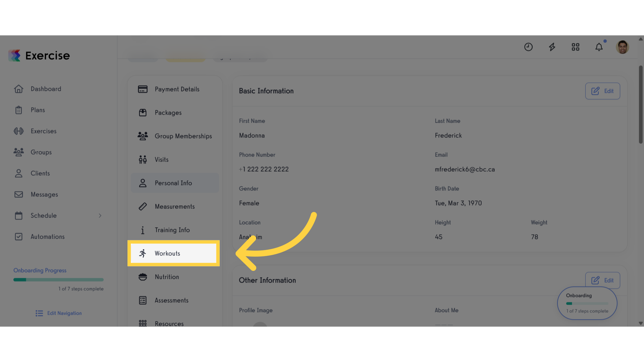The image size is (644, 362).
Task: Edit the Basic Information card
Action: [x=602, y=91]
